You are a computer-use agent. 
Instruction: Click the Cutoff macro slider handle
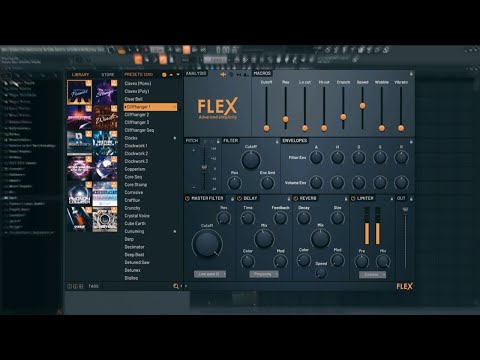266,128
